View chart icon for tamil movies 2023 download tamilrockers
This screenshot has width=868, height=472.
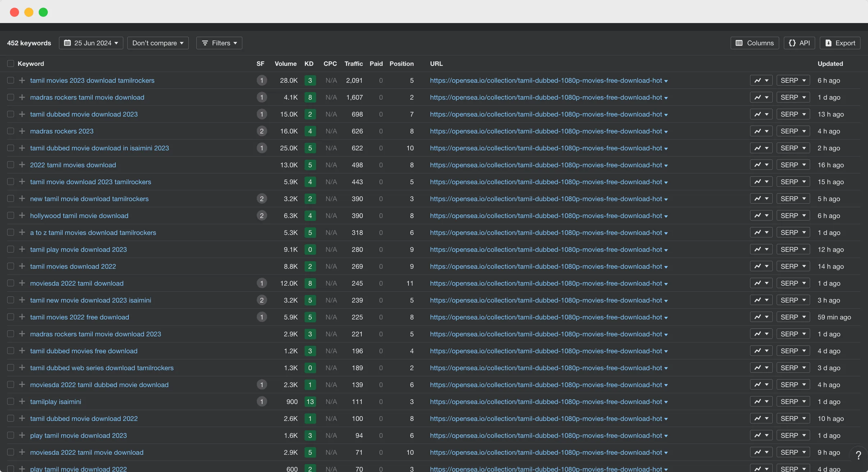click(761, 80)
